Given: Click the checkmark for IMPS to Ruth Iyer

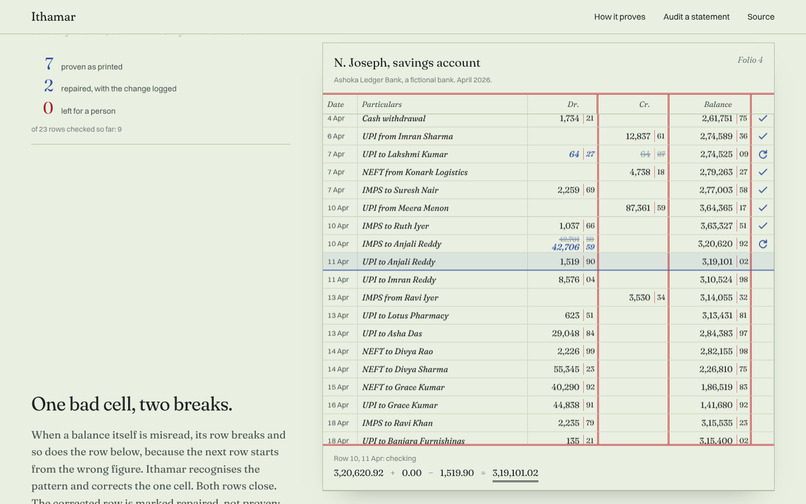Looking at the screenshot, I should 763,226.
